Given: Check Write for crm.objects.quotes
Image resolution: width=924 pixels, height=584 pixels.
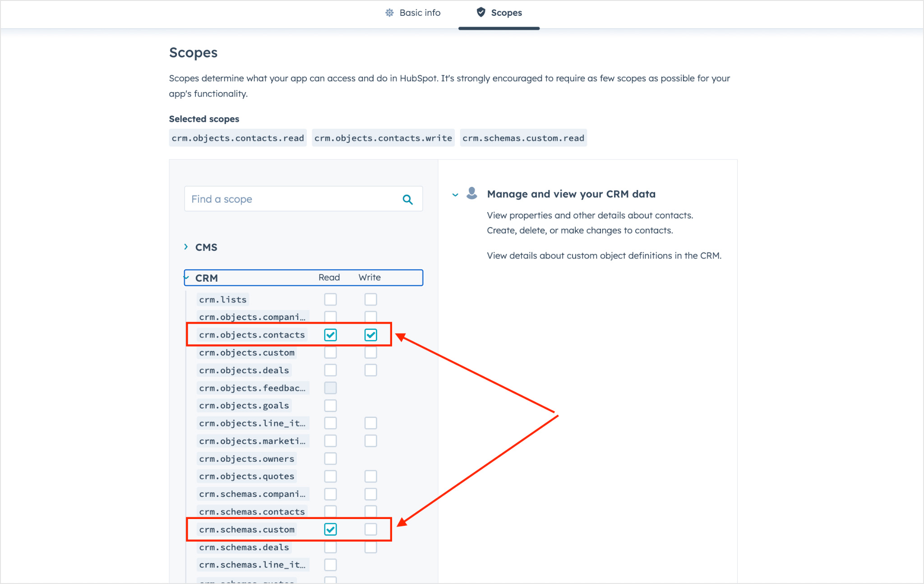Looking at the screenshot, I should click(x=371, y=476).
